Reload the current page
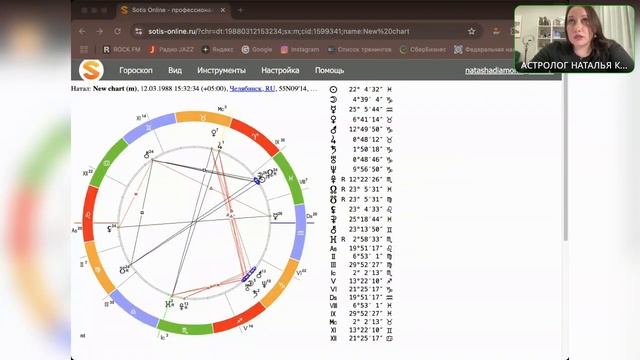The image size is (640, 360). [x=118, y=31]
